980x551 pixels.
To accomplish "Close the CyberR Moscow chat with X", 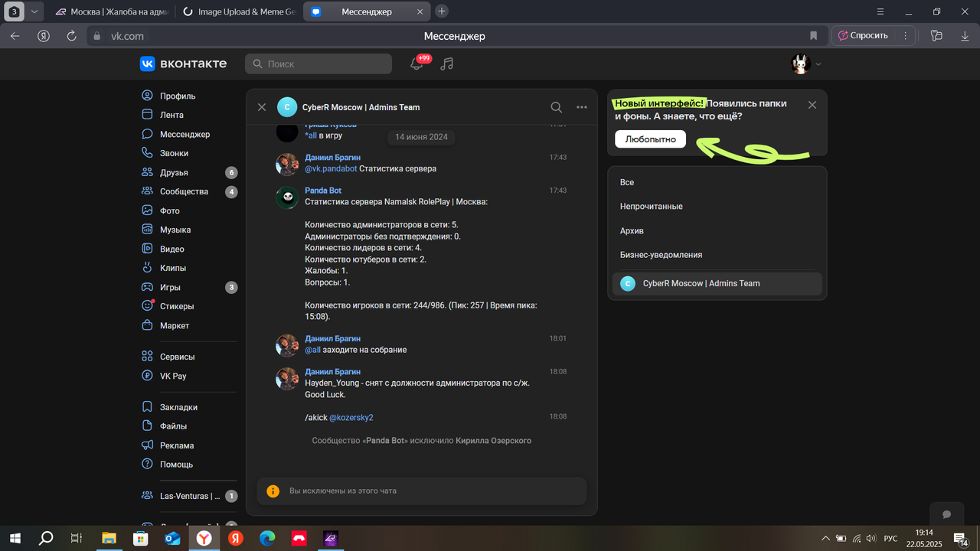I will [x=262, y=107].
